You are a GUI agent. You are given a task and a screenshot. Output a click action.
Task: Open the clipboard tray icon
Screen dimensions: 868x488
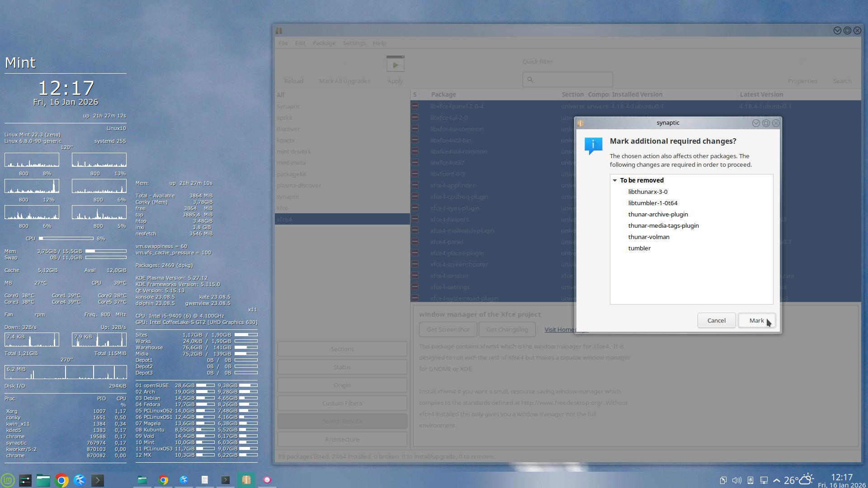(x=723, y=480)
